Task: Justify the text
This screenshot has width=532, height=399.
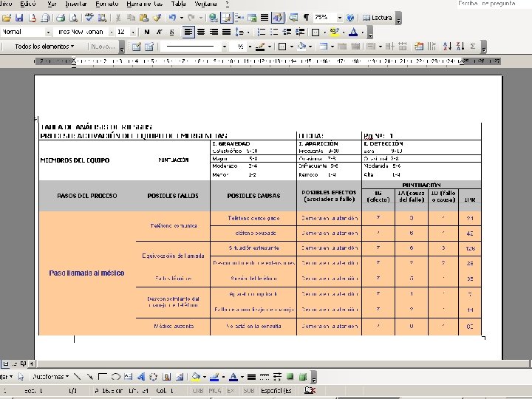Action: 226,33
